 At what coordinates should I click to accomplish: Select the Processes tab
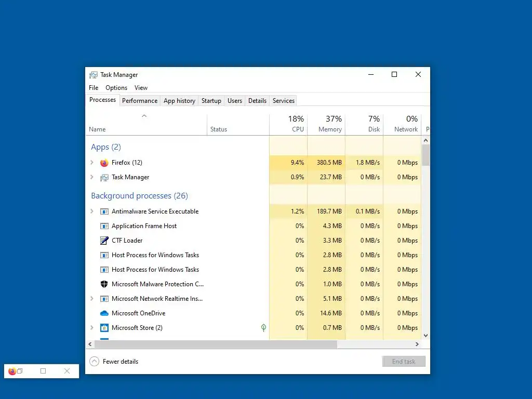(102, 100)
